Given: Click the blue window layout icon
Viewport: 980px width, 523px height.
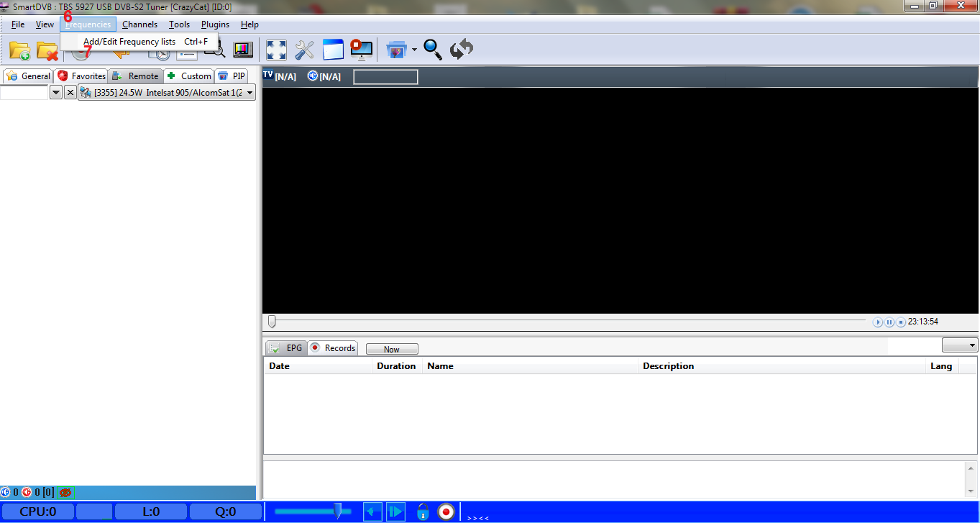Looking at the screenshot, I should point(333,50).
